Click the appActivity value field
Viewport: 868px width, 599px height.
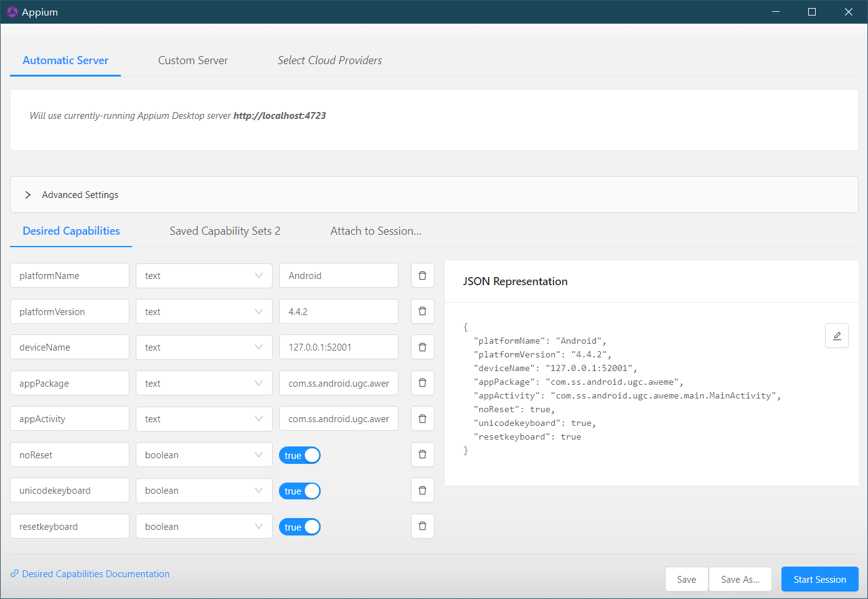[x=339, y=418]
